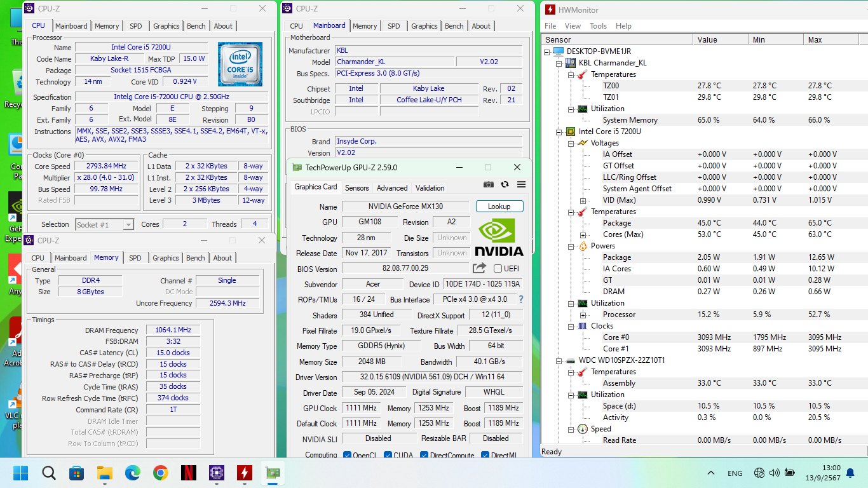
Task: Open HWMonitor Help menu
Action: (x=623, y=26)
